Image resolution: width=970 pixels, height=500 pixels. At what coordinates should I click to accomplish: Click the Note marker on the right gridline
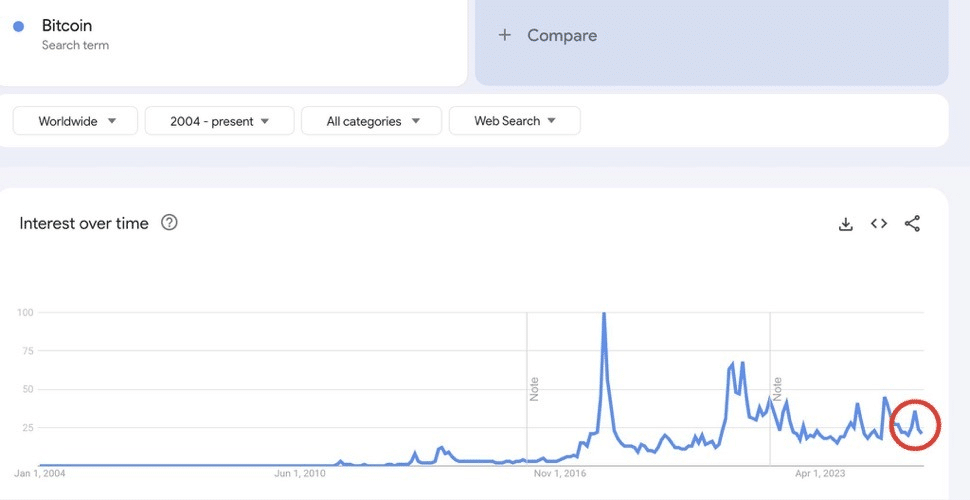pyautogui.click(x=777, y=388)
